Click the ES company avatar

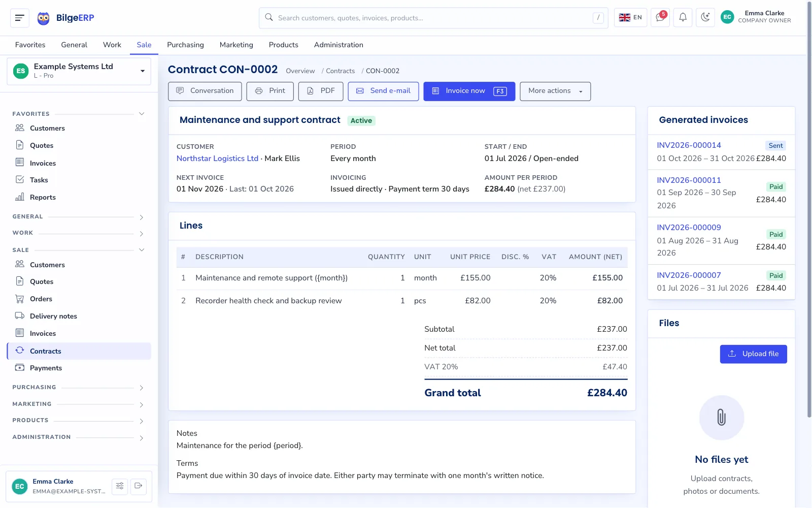pos(21,71)
